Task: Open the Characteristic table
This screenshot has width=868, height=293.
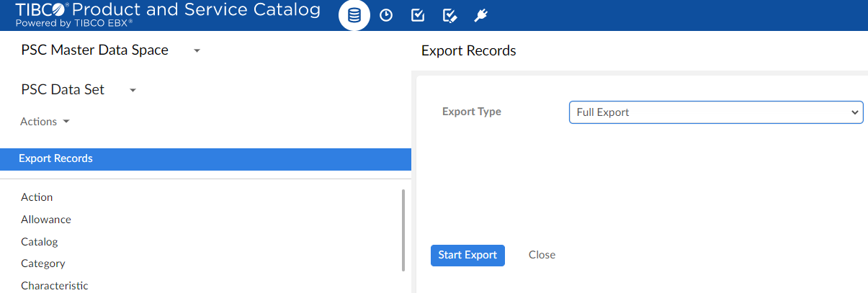Action: pyautogui.click(x=55, y=286)
